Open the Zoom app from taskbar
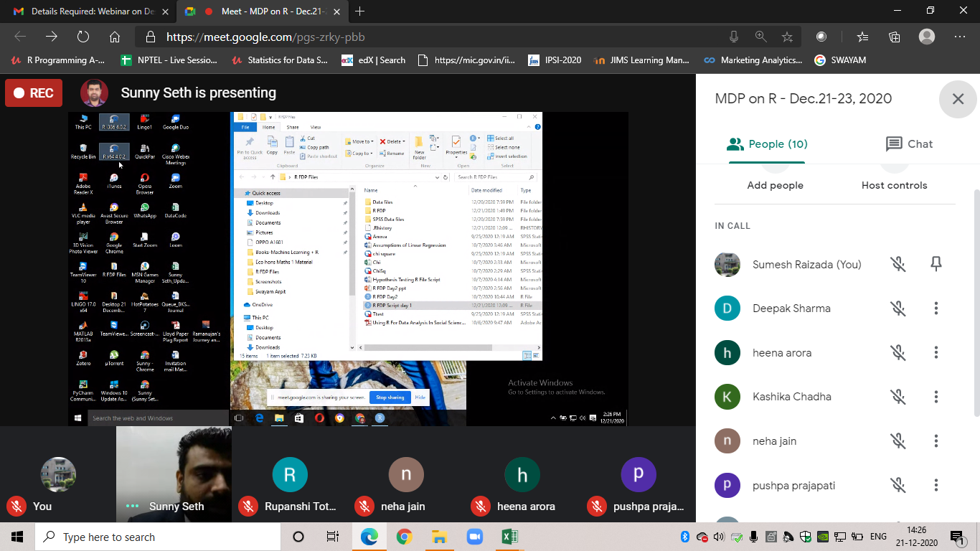The image size is (980, 551). 473,537
